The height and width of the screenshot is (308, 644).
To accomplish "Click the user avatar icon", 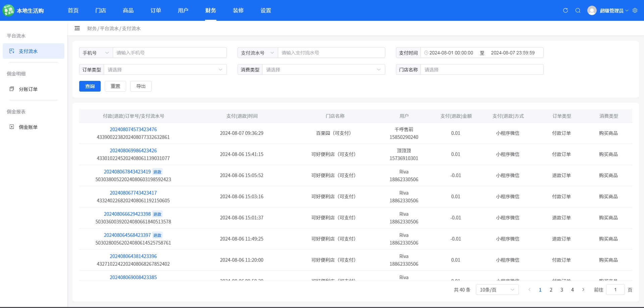I will (592, 10).
